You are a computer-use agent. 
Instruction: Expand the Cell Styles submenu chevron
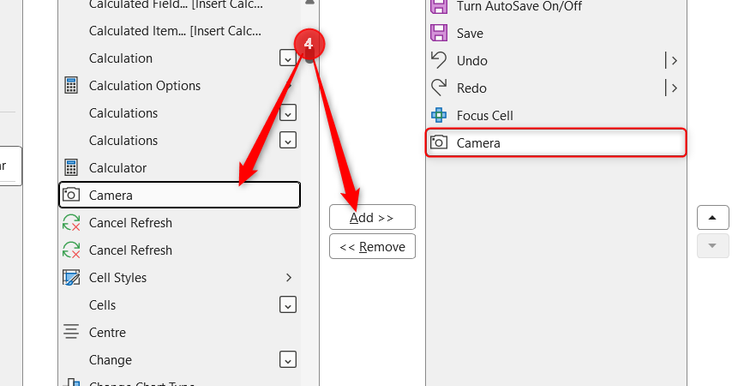(x=288, y=277)
